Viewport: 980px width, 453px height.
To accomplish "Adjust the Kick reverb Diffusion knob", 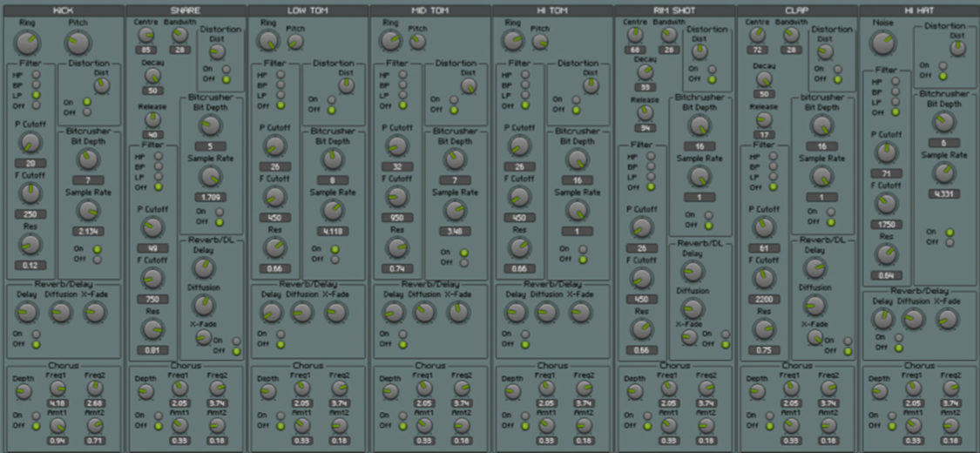I will 61,312.
